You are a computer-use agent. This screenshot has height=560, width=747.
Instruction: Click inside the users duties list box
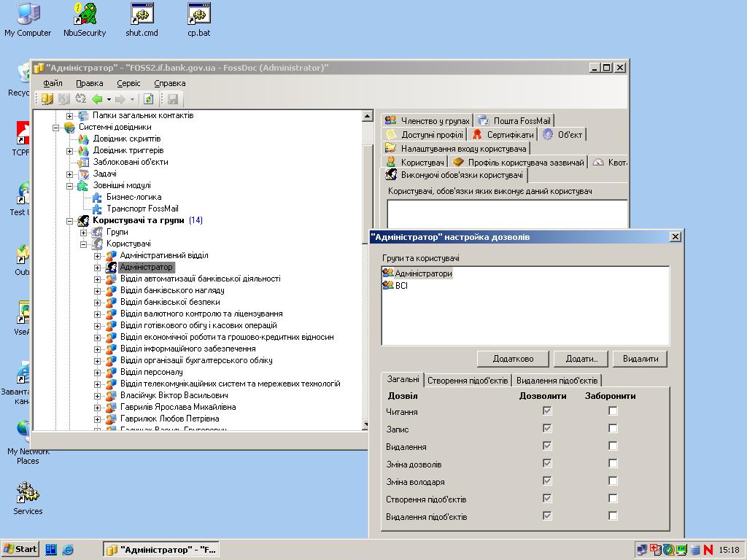point(507,214)
